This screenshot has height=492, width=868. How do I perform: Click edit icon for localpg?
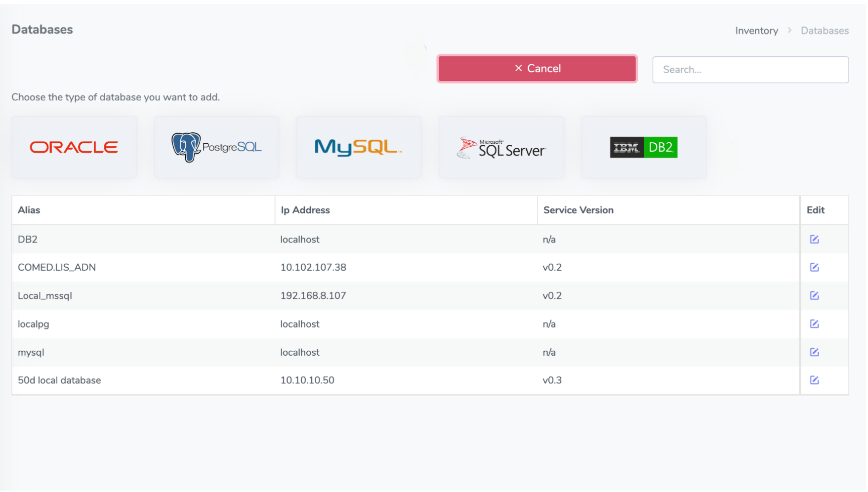point(814,324)
